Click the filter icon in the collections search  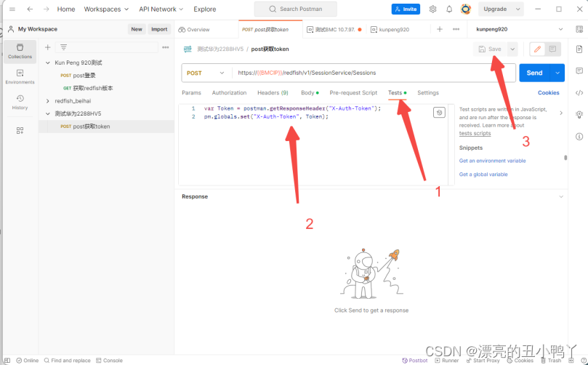click(64, 47)
